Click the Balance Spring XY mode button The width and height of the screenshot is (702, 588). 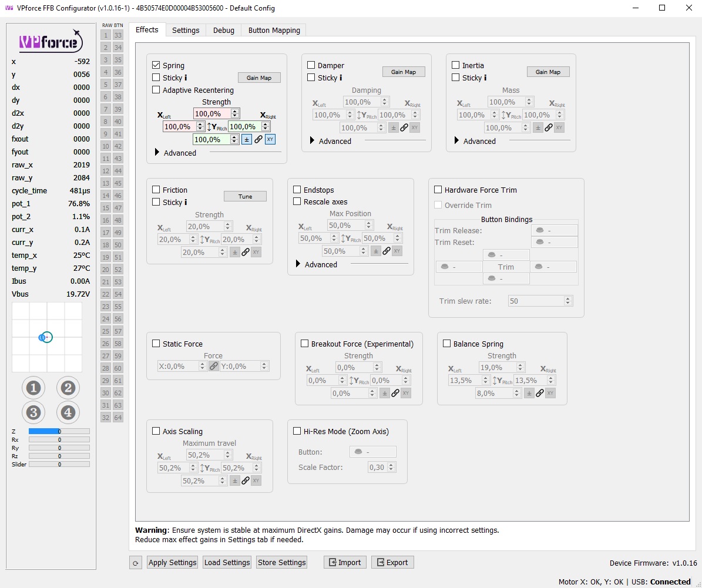(x=550, y=393)
